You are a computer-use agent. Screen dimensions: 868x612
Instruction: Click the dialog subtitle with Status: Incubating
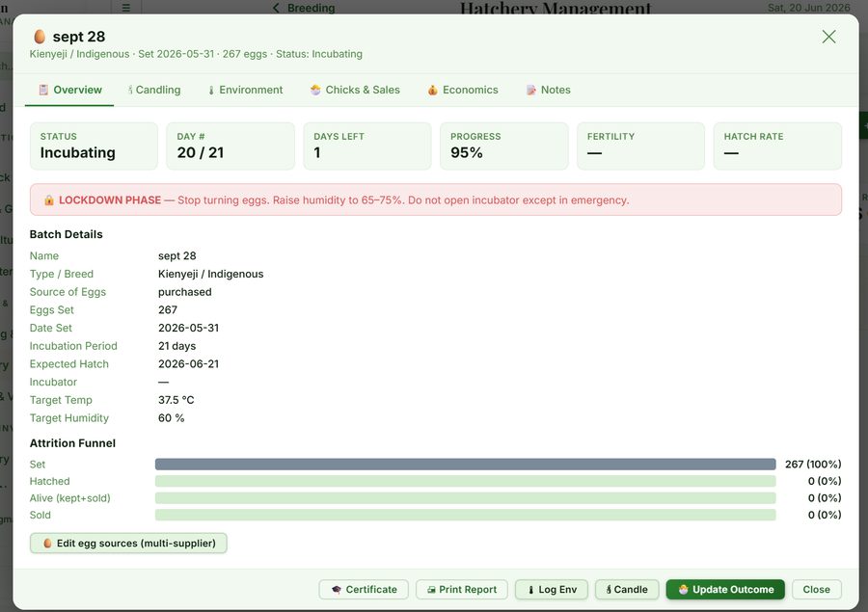(196, 54)
